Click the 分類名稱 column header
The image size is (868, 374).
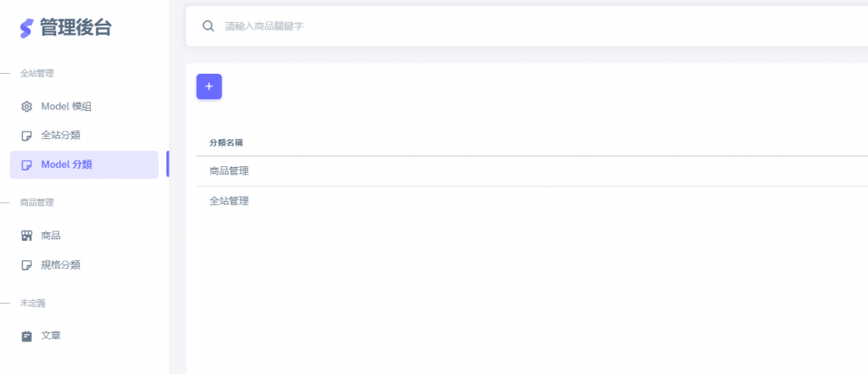tap(226, 143)
